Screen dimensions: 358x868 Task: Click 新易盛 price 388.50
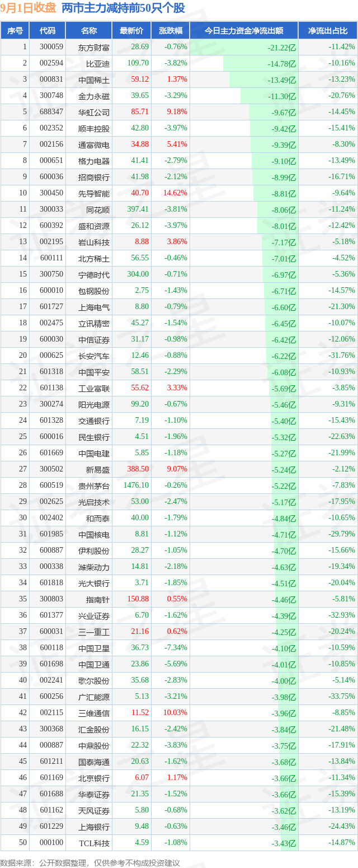point(138,469)
